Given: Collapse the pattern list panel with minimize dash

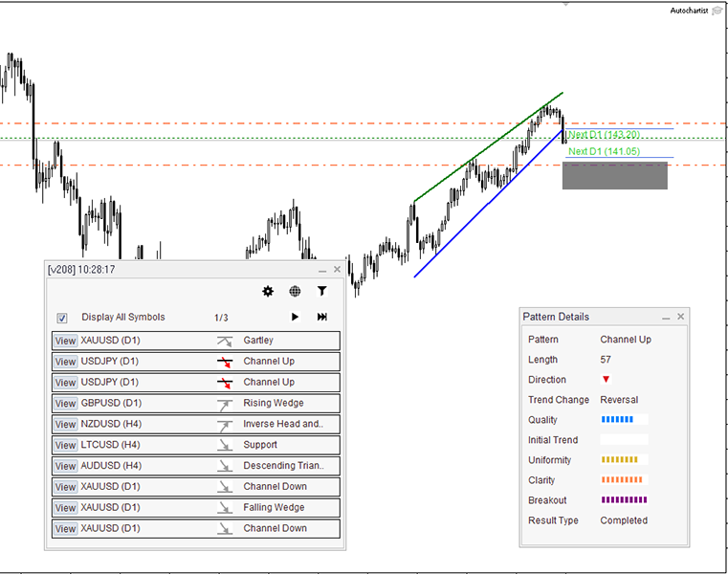Looking at the screenshot, I should tap(322, 271).
